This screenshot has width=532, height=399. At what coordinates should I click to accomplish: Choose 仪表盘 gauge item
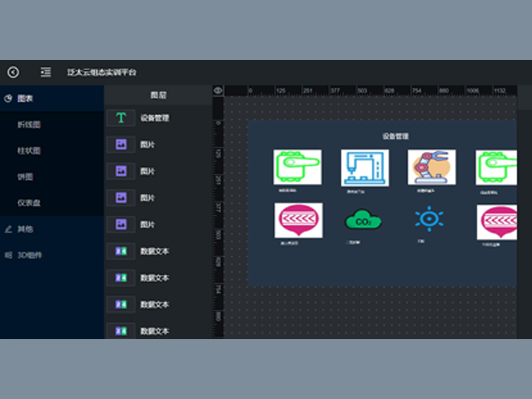point(30,202)
